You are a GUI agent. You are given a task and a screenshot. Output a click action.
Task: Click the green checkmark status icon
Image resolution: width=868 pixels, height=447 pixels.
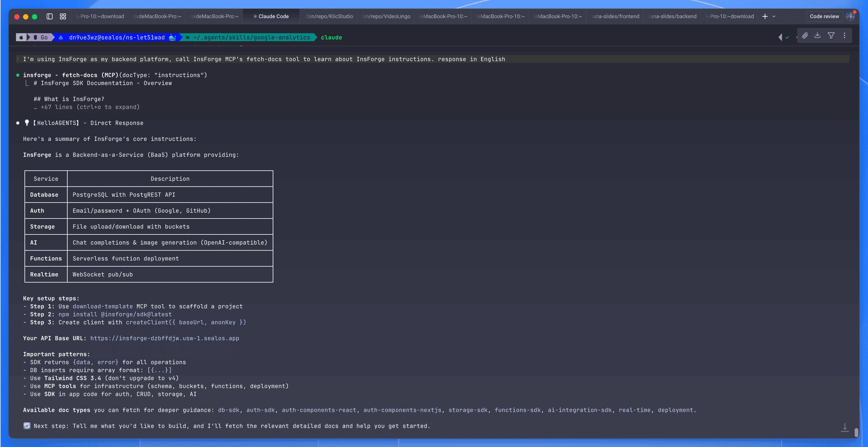pos(788,37)
